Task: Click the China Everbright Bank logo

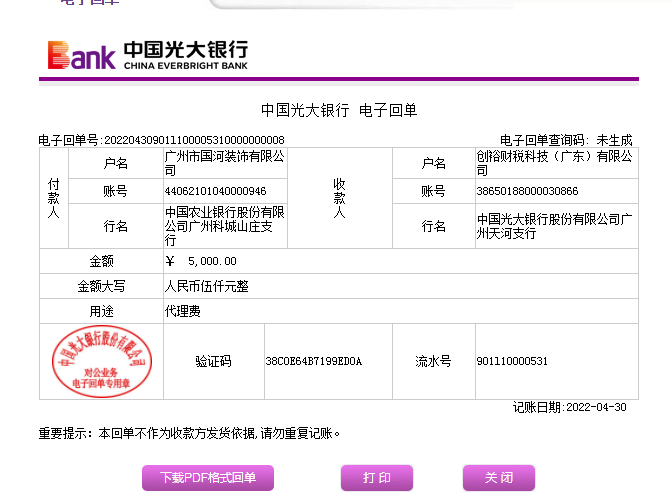Action: tap(148, 55)
